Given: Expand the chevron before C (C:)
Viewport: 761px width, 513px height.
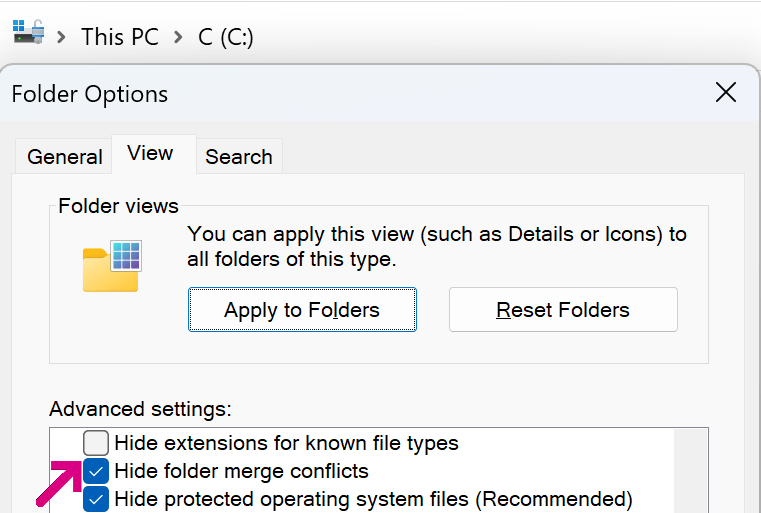Looking at the screenshot, I should click(178, 37).
